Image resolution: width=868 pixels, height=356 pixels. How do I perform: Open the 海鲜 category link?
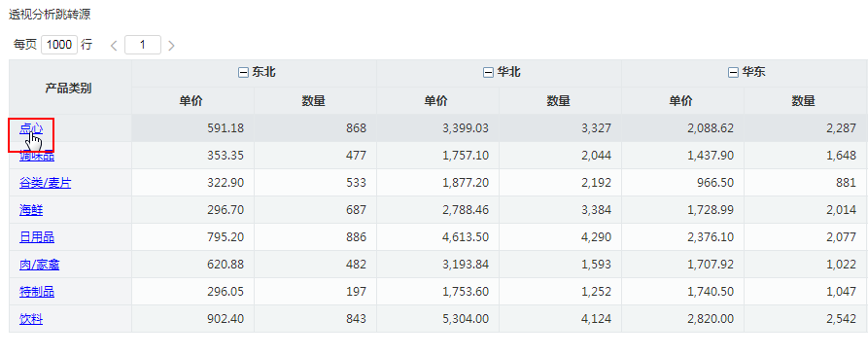(31, 210)
